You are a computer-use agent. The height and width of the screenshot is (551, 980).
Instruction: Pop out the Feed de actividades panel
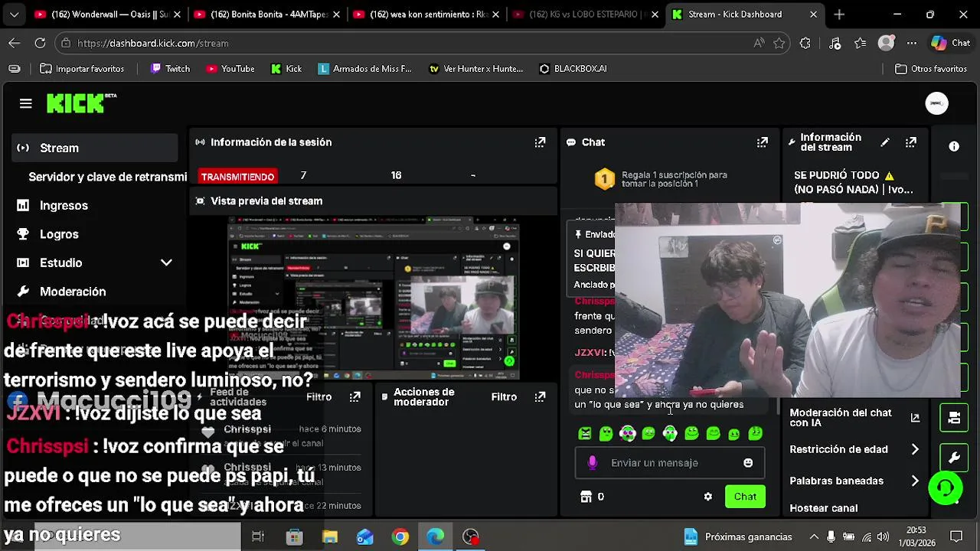(354, 397)
